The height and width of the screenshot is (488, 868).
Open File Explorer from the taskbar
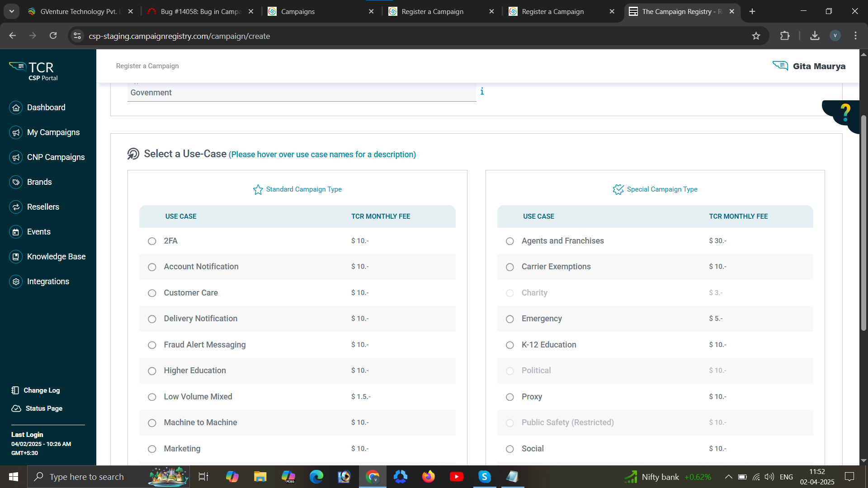(x=260, y=477)
